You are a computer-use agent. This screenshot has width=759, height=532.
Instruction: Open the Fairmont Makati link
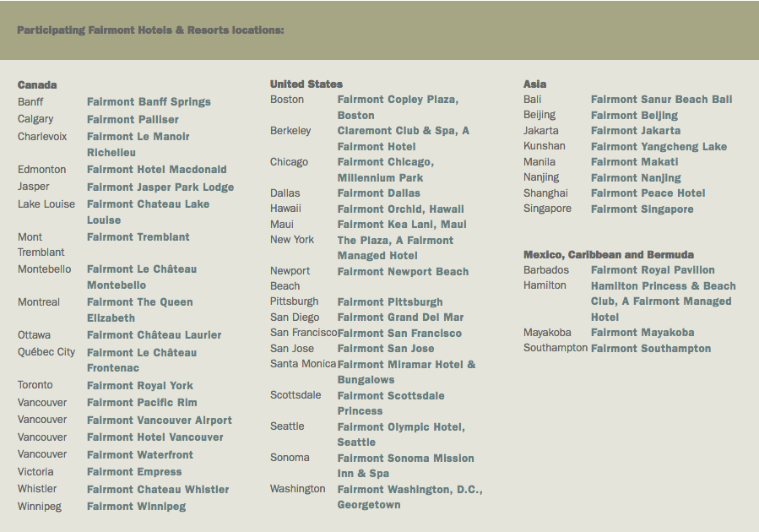pos(635,162)
